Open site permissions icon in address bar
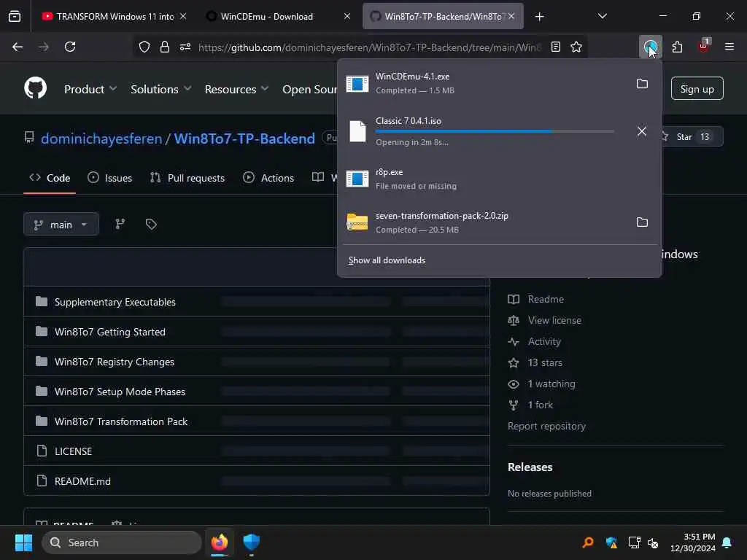The image size is (747, 560). tap(185, 47)
